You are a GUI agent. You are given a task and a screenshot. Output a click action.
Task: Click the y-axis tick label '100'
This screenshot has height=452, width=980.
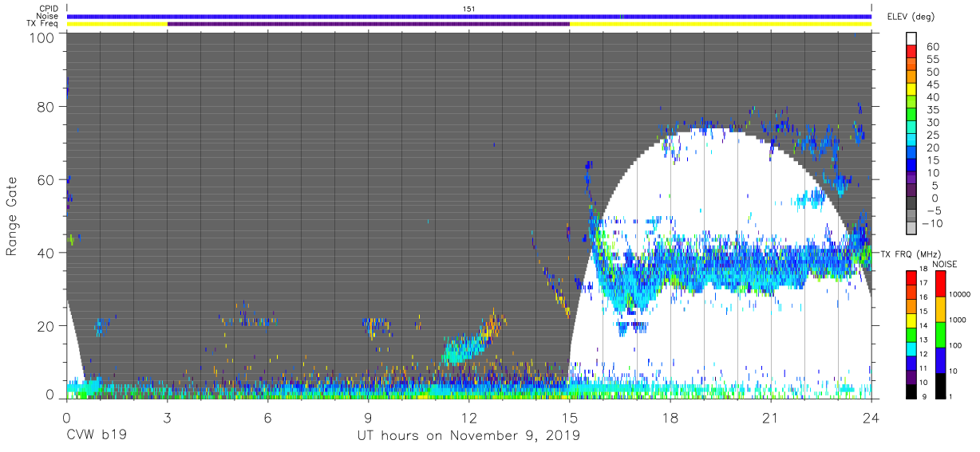tap(44, 38)
